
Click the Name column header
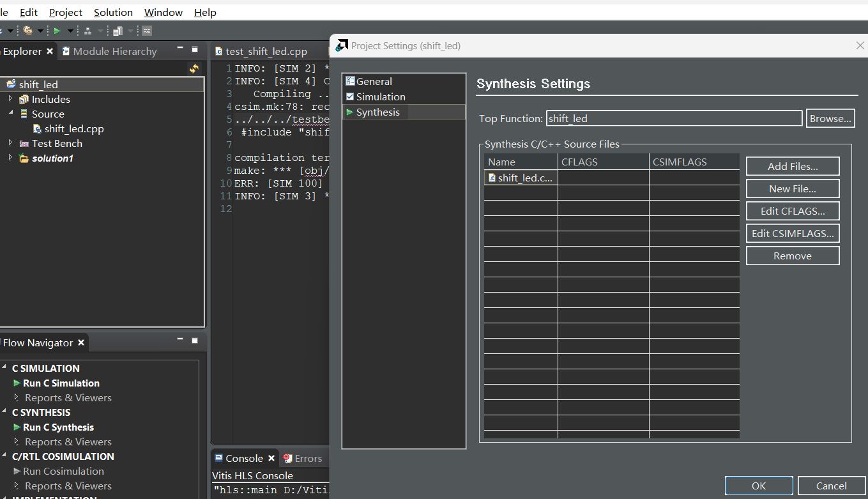click(x=521, y=162)
